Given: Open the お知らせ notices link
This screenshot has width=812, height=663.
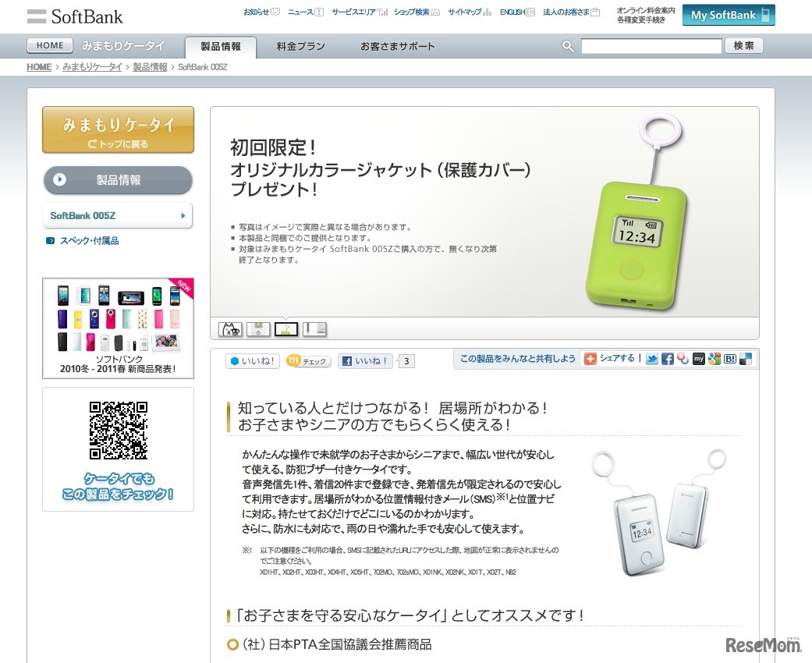Looking at the screenshot, I should tap(261, 12).
